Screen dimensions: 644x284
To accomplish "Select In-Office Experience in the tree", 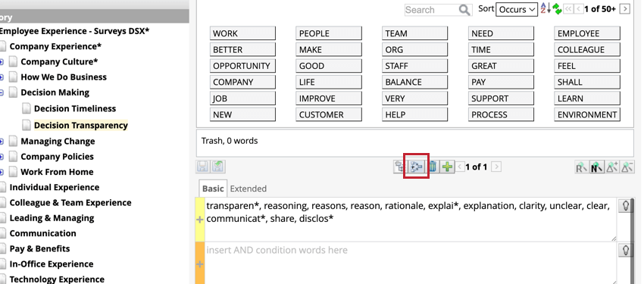I will tap(52, 264).
